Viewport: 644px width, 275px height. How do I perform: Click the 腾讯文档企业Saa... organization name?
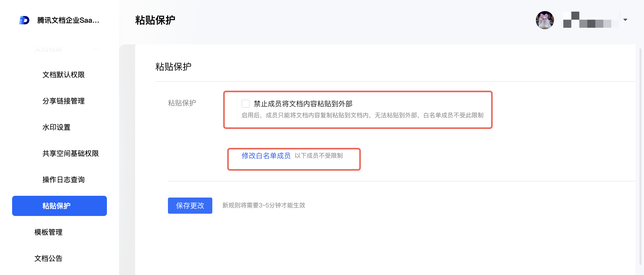(x=68, y=20)
